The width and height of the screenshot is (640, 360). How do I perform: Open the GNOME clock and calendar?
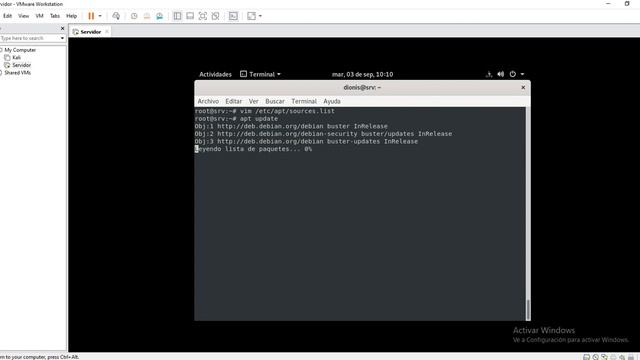pyautogui.click(x=362, y=74)
